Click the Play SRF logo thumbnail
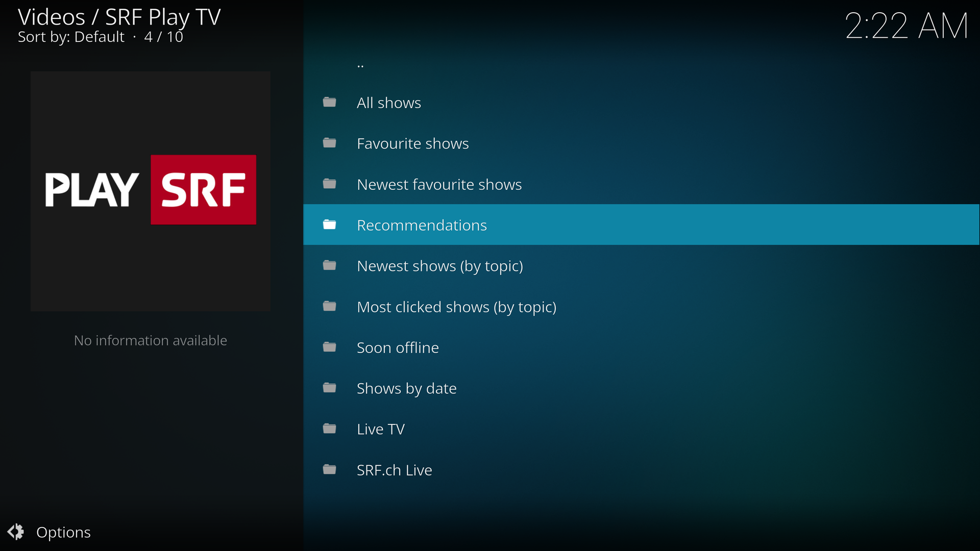 150,191
